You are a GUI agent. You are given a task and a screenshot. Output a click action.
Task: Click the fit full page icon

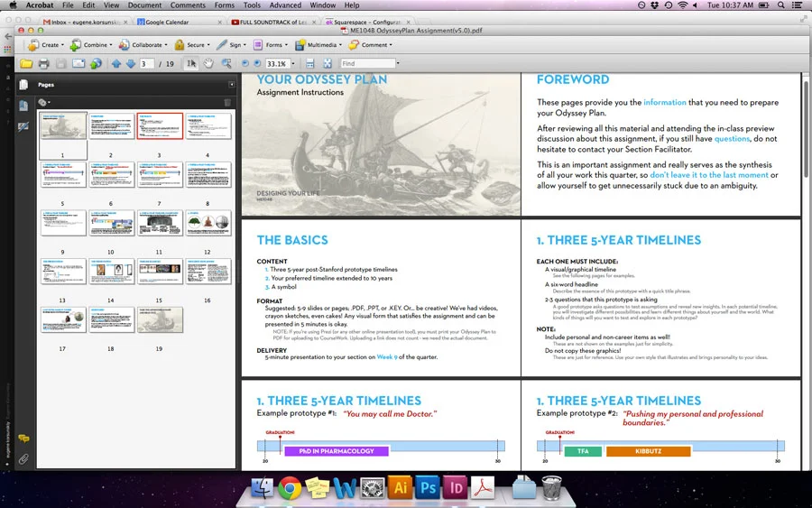(328, 64)
